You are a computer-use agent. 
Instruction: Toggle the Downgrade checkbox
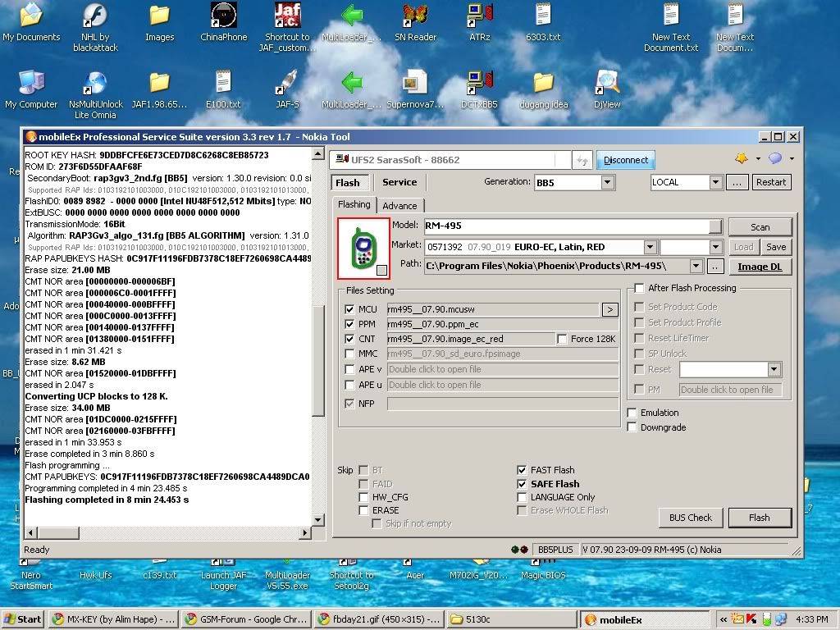point(632,427)
